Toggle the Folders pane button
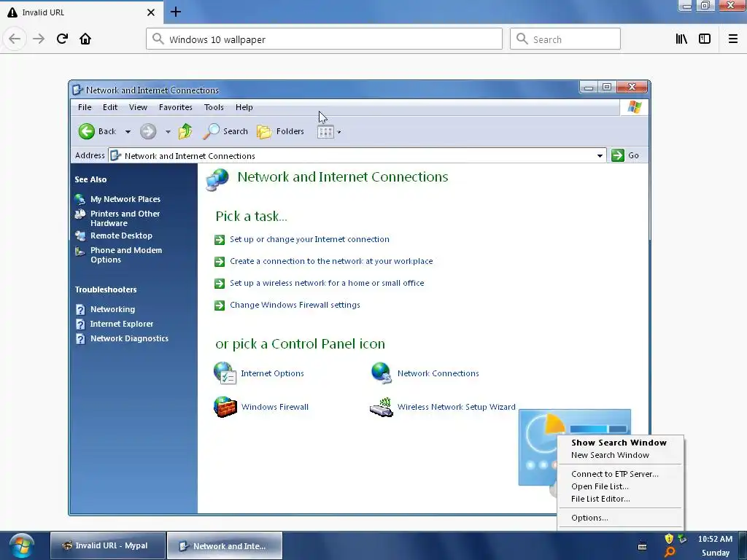Viewport: 747px width, 560px height. [x=281, y=131]
